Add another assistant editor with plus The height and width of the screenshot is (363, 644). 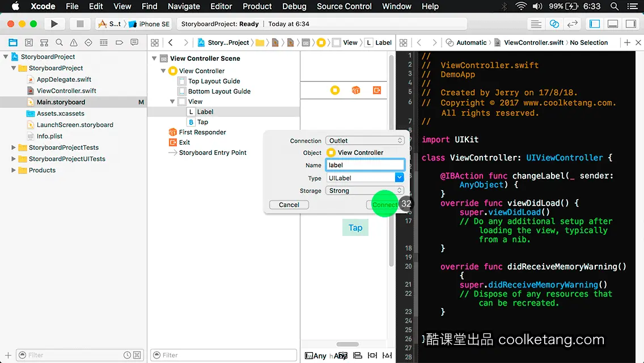[x=627, y=43]
